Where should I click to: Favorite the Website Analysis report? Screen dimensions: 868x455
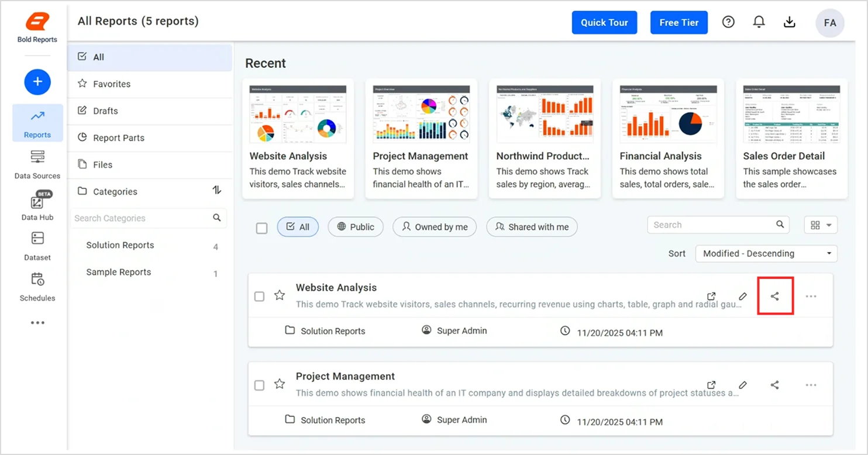coord(280,295)
